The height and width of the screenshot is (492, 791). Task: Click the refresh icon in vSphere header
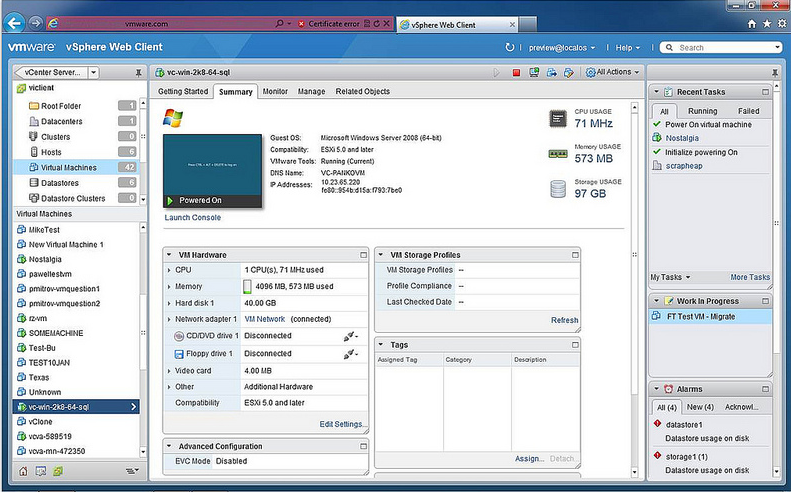tap(510, 47)
